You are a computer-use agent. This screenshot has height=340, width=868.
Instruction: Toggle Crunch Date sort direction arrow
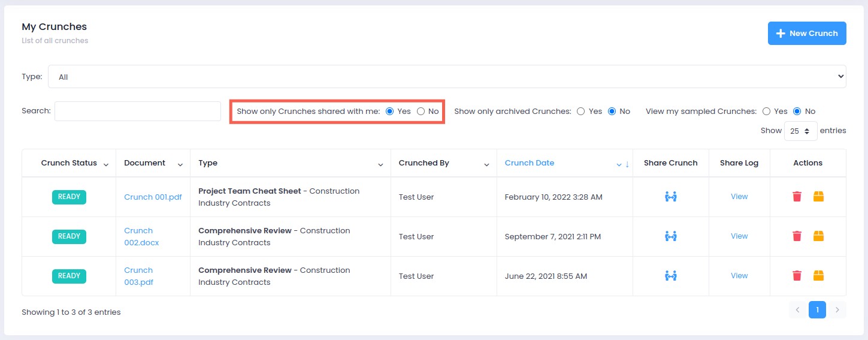point(627,164)
